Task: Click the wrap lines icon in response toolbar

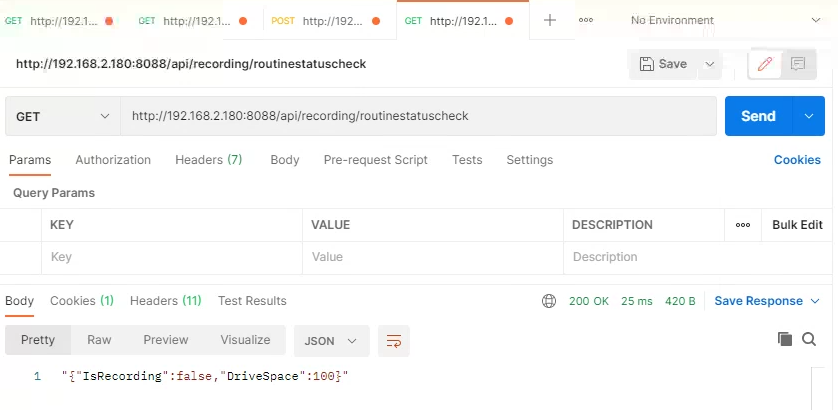Action: point(393,340)
